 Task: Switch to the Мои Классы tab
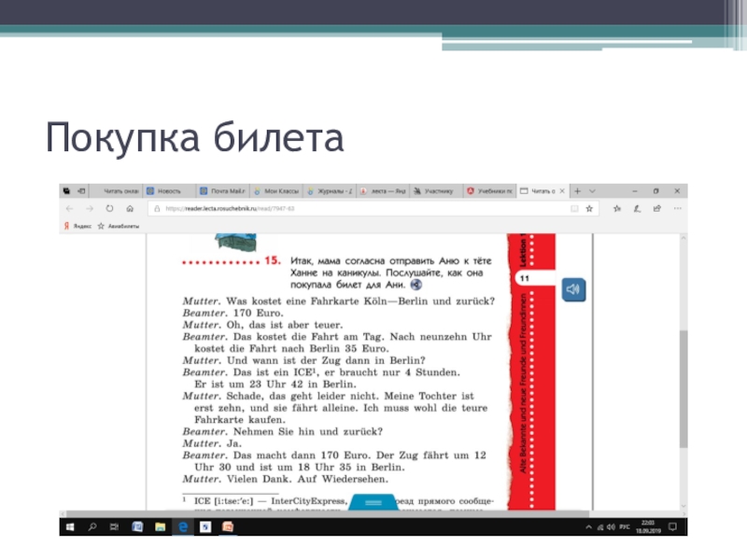277,189
